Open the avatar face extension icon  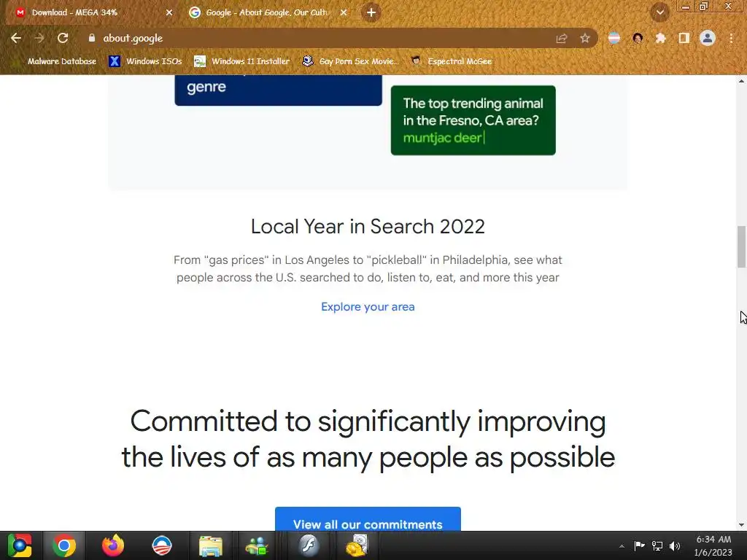(x=638, y=38)
